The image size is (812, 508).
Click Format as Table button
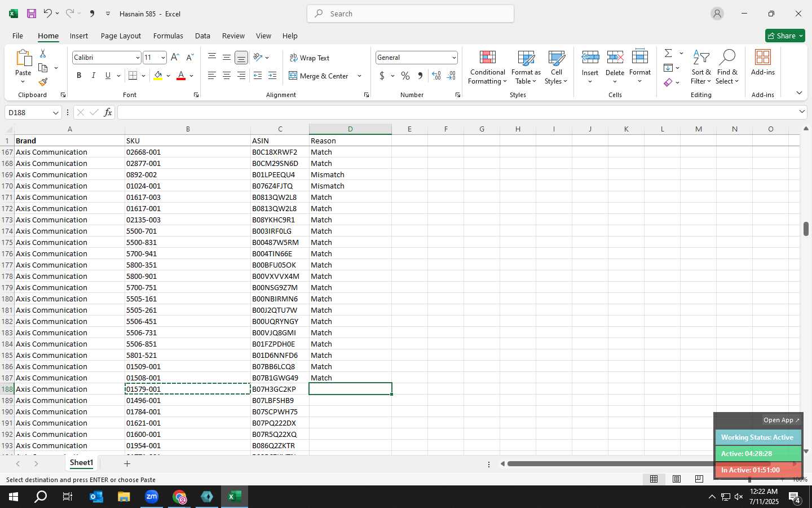(x=526, y=68)
